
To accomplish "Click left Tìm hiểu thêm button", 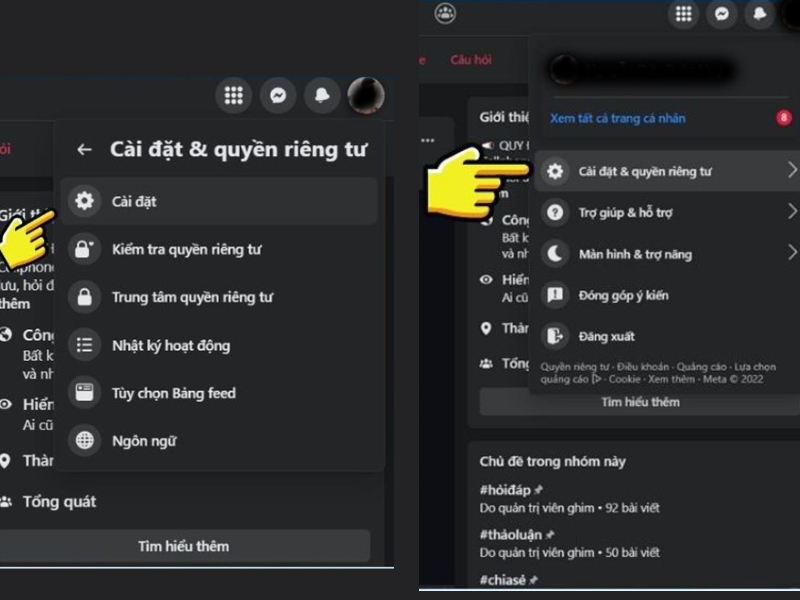I will [x=184, y=546].
